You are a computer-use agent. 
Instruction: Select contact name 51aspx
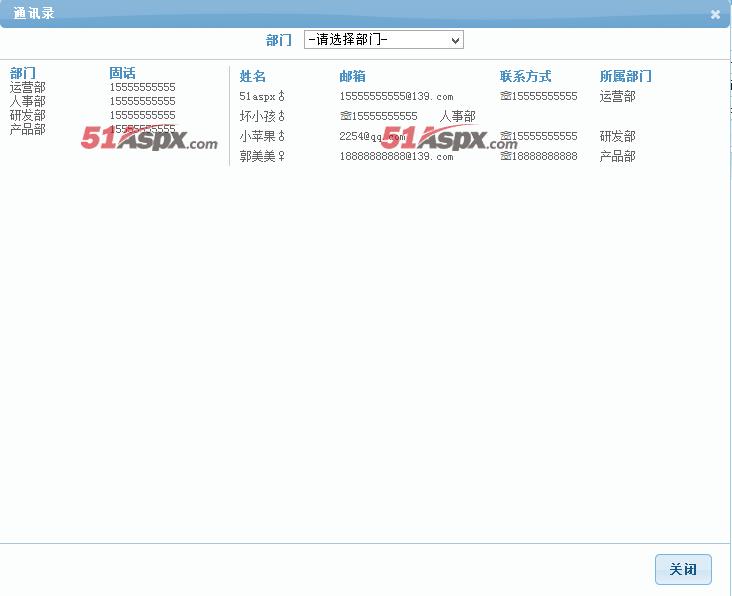pyautogui.click(x=257, y=97)
